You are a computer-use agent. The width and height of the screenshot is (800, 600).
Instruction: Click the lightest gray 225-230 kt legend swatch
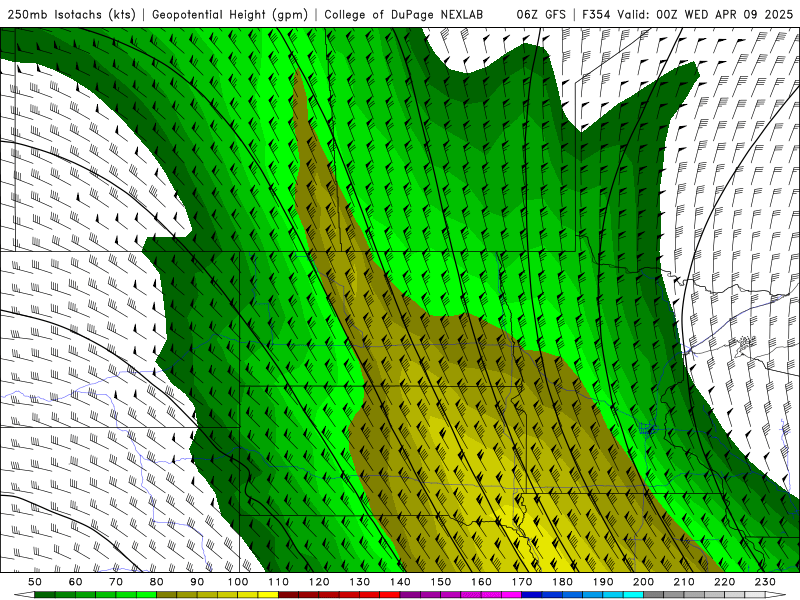755,595
